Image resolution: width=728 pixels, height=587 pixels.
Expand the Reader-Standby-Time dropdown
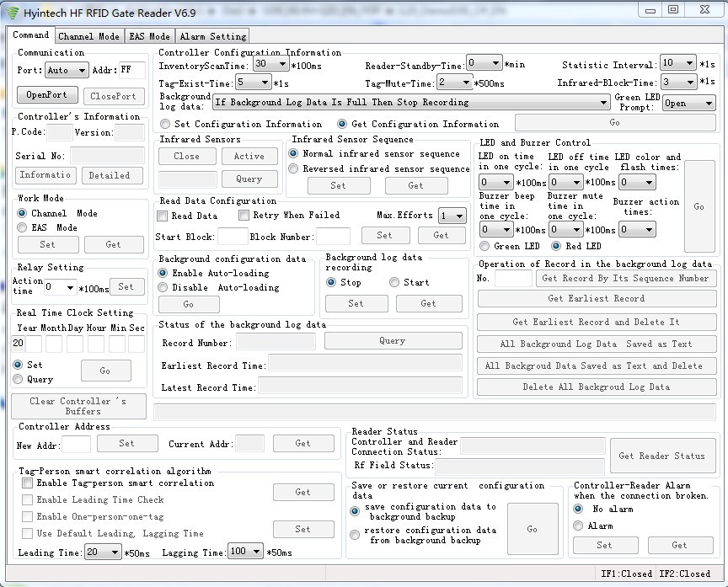click(x=484, y=63)
